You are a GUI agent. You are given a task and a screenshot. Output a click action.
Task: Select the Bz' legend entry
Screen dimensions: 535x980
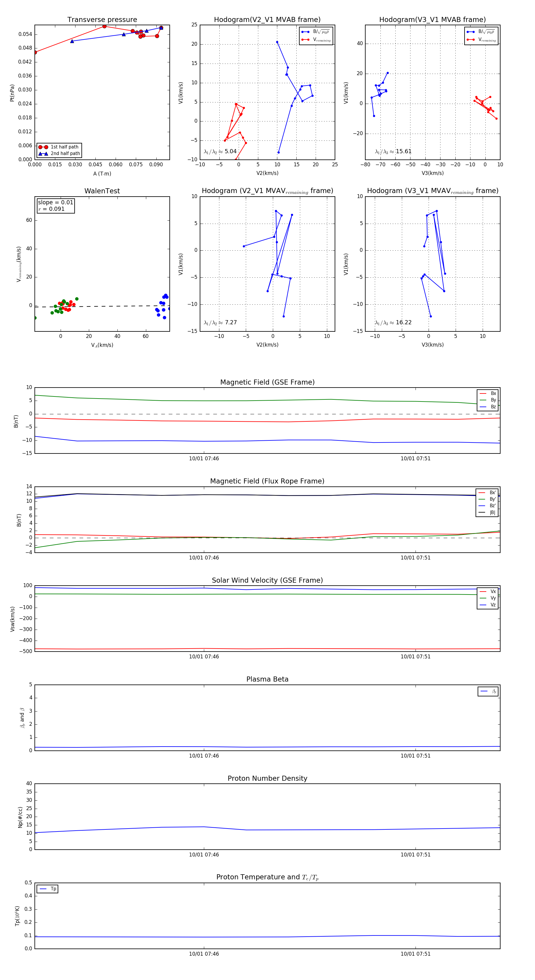[487, 506]
